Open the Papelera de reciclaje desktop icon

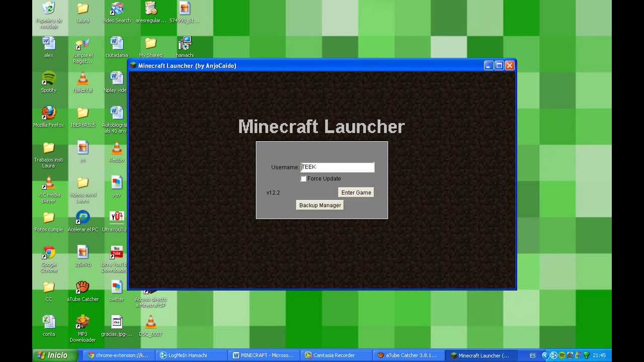(49, 14)
